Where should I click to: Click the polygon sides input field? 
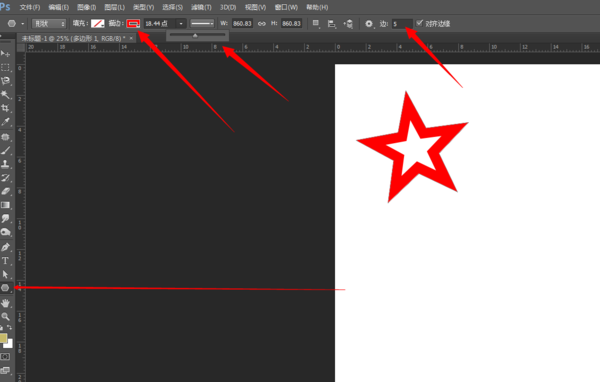click(x=402, y=24)
